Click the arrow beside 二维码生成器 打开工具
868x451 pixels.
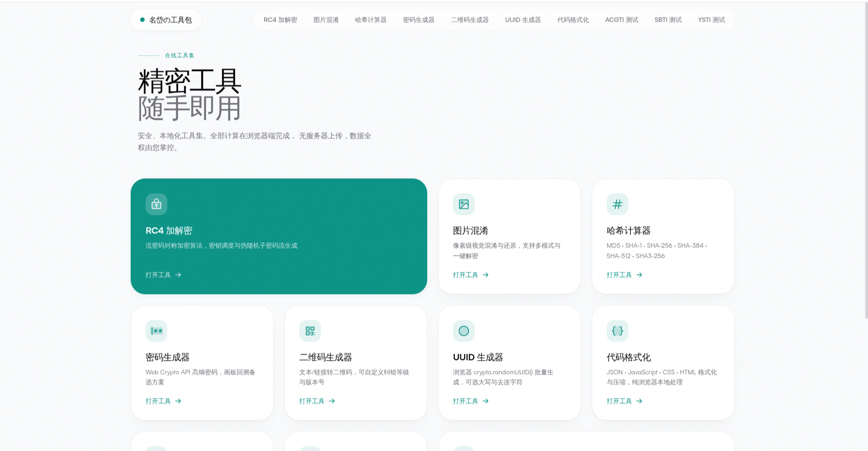click(332, 401)
